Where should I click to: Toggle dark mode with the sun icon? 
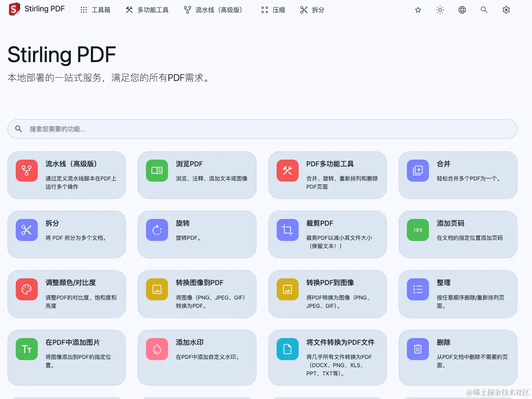440,10
